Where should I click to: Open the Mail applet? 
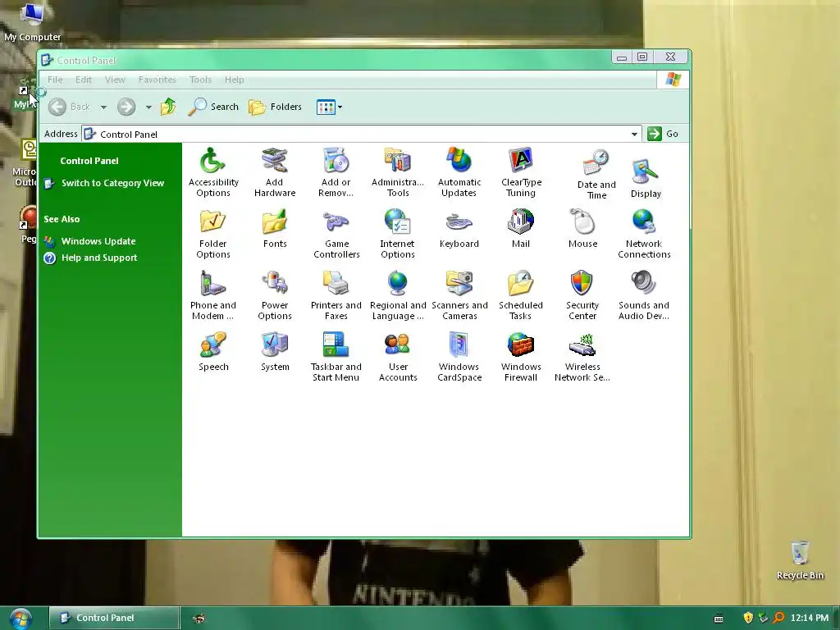pos(521,229)
